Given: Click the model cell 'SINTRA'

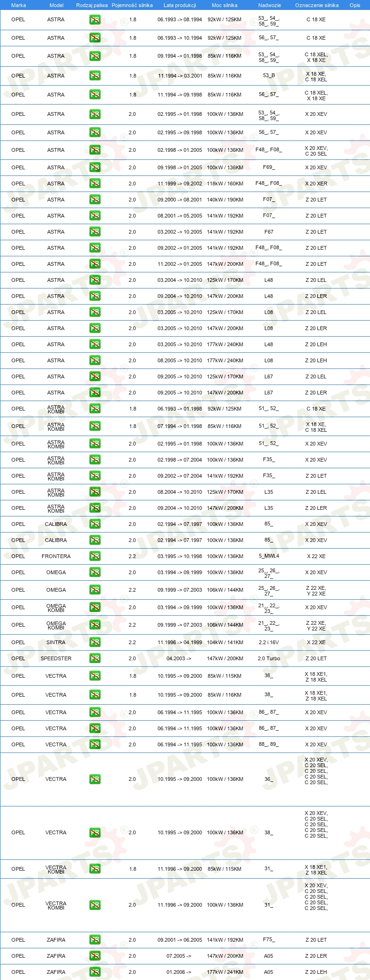Looking at the screenshot, I should (56, 642).
